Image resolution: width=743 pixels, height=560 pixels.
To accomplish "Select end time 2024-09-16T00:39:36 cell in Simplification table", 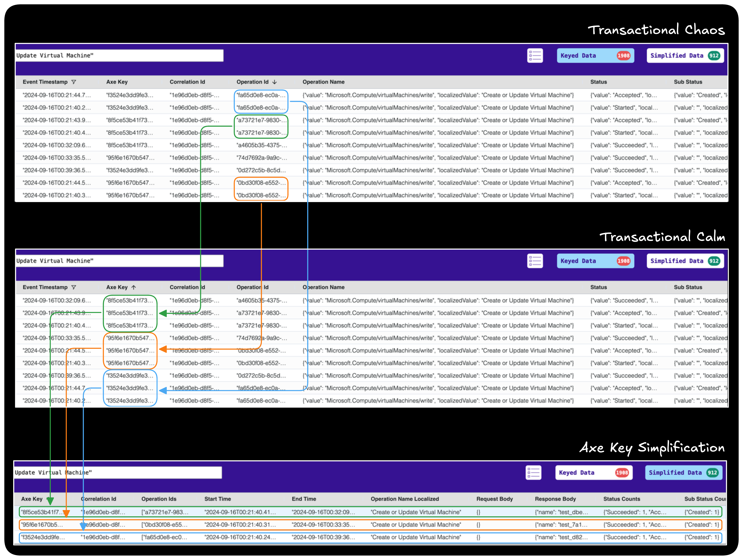I will (323, 537).
